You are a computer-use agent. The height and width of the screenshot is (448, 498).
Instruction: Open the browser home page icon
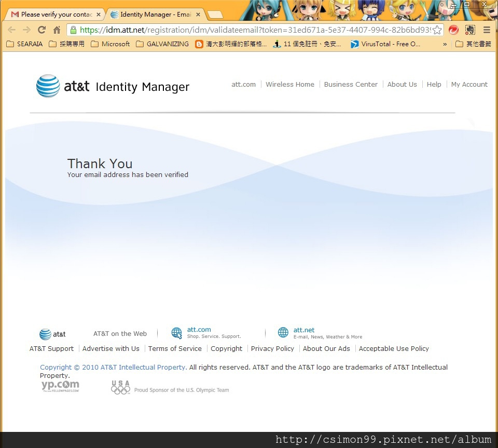57,30
